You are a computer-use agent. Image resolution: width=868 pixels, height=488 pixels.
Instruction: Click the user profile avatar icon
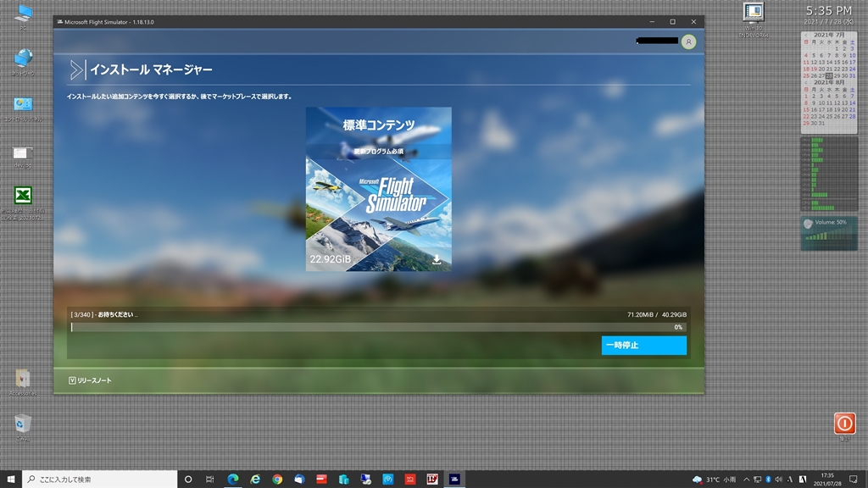click(688, 42)
